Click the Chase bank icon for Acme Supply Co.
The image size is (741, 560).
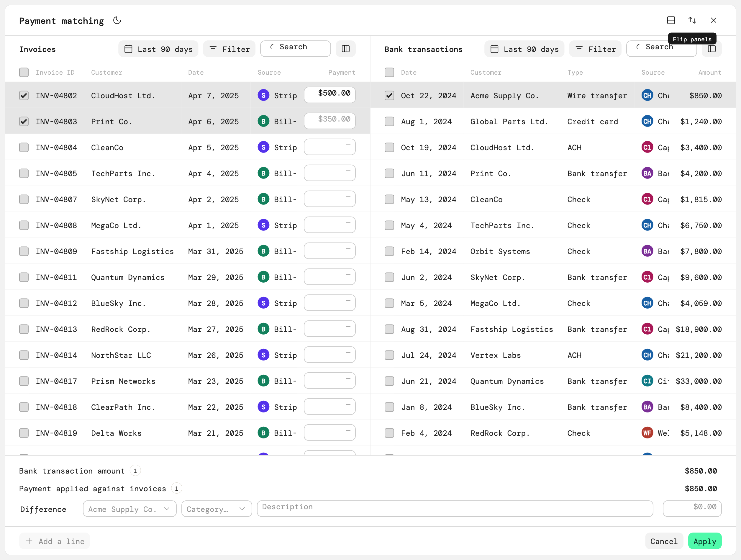[647, 95]
